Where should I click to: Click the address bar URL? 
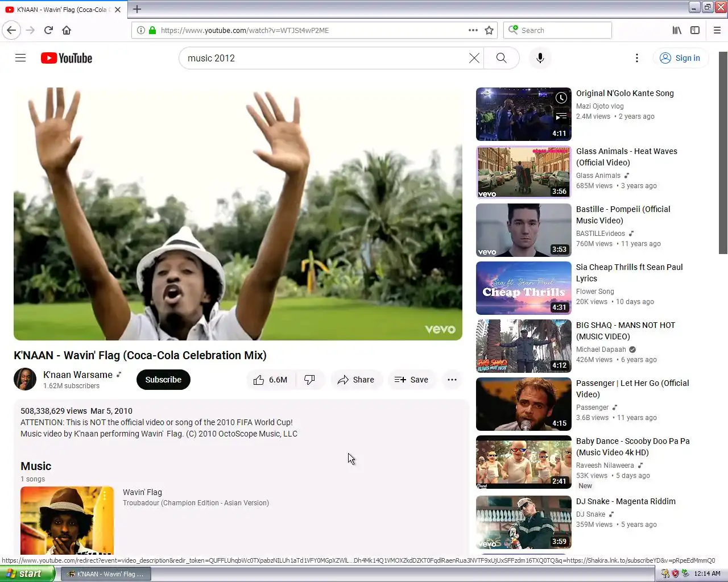(245, 30)
